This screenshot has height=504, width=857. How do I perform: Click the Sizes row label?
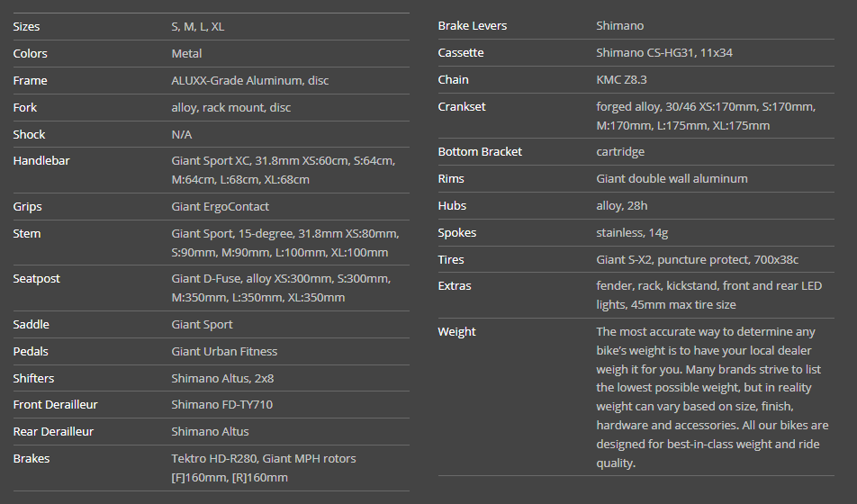[26, 26]
